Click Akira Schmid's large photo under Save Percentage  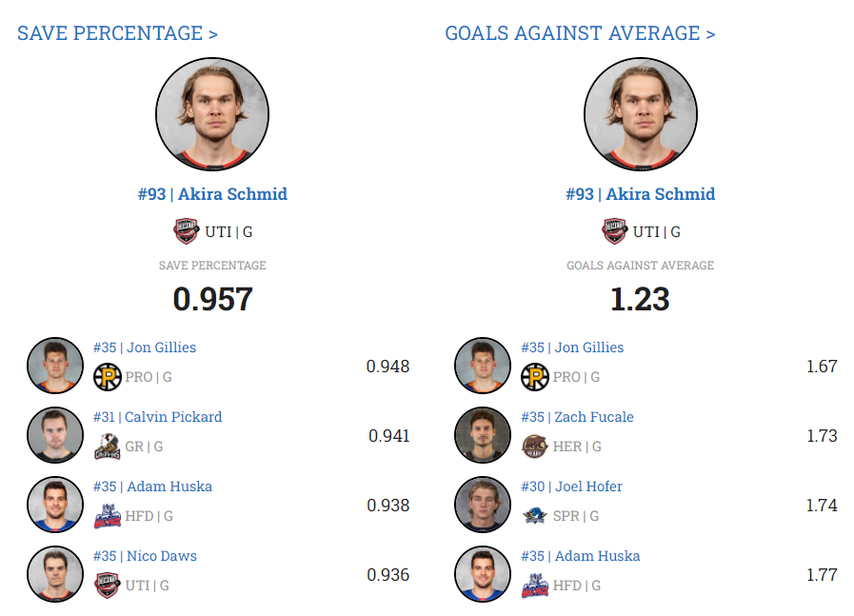pyautogui.click(x=212, y=113)
